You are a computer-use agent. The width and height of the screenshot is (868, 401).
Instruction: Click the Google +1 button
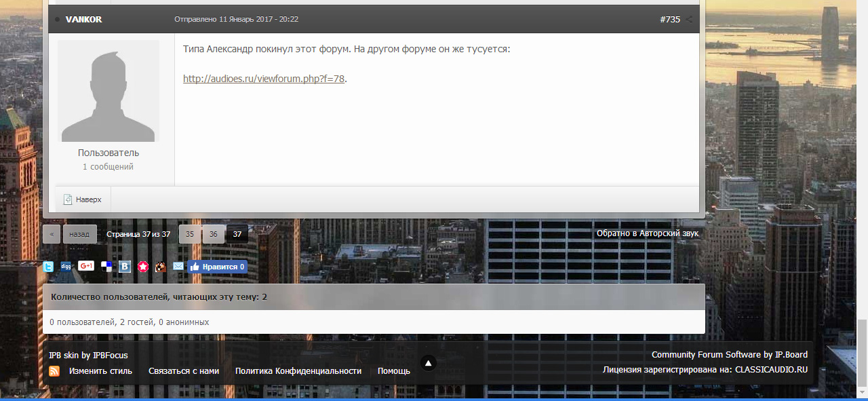[x=86, y=266]
